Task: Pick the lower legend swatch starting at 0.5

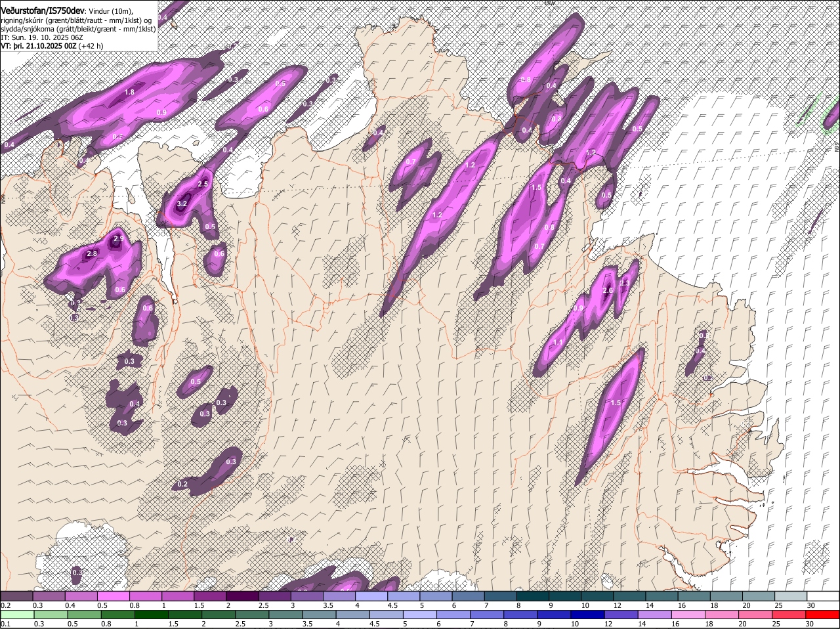Action: tap(84, 615)
